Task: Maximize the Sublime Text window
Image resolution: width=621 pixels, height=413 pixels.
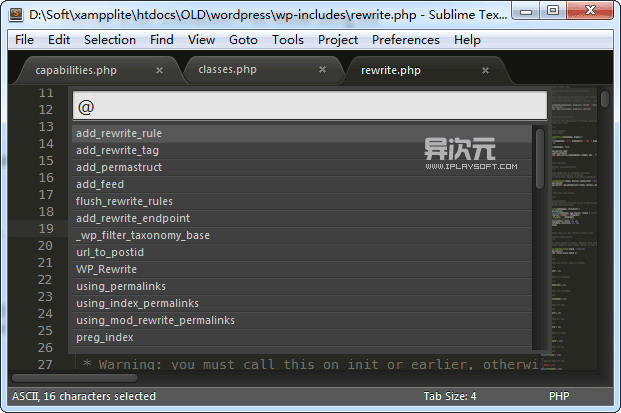Action: pos(553,11)
